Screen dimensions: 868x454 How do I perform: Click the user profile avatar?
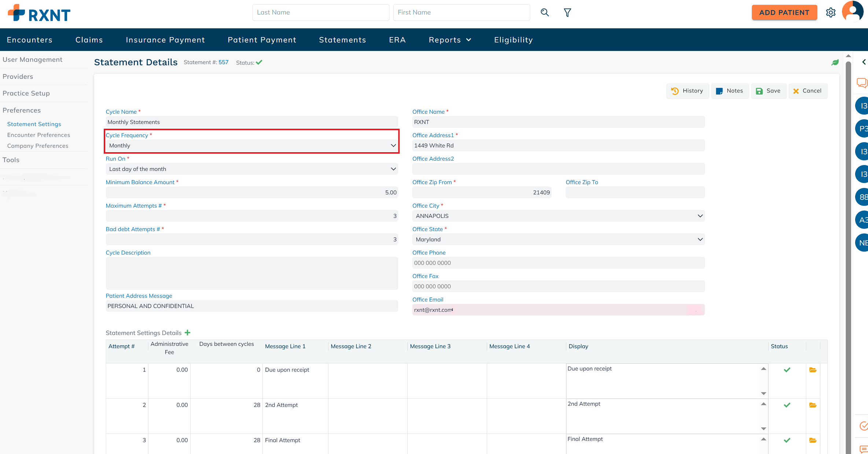click(x=853, y=11)
